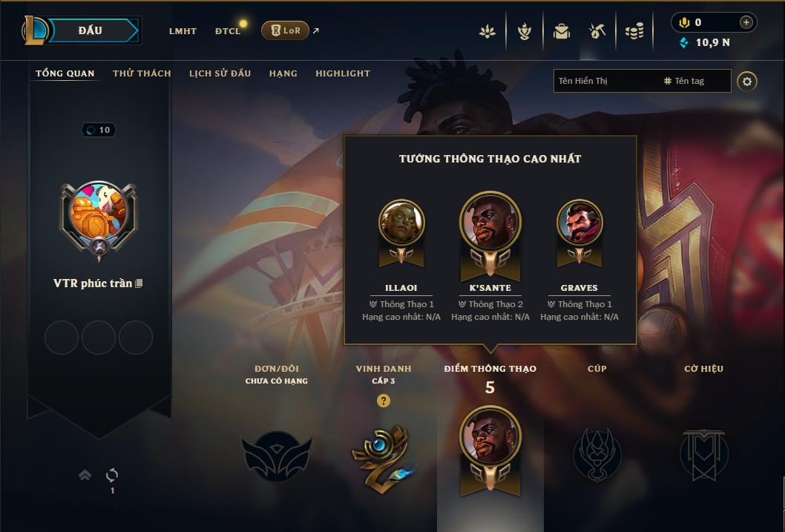
Task: Click the refresh arrows icon below banner
Action: coord(112,475)
